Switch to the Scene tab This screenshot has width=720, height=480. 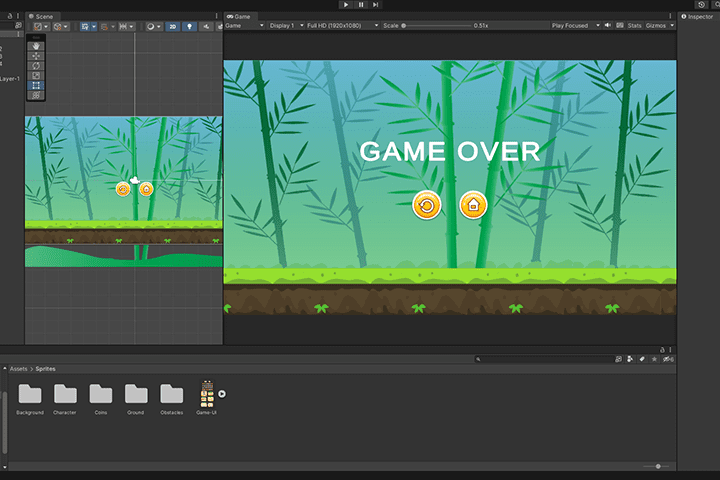(41, 17)
